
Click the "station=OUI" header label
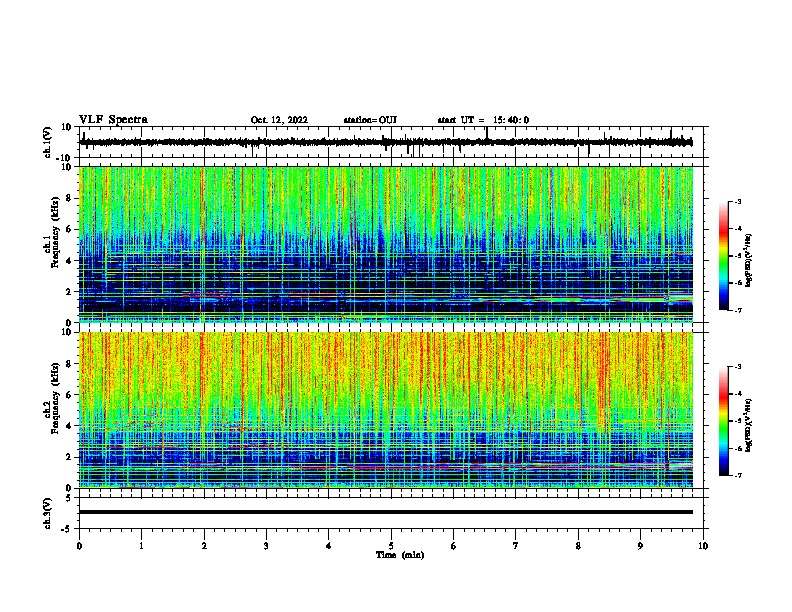click(370, 120)
